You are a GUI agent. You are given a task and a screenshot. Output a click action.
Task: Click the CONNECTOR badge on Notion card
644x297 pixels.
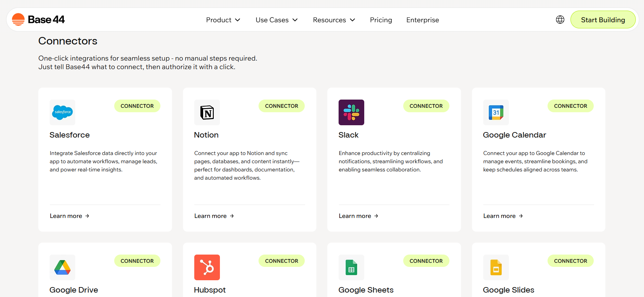click(281, 106)
